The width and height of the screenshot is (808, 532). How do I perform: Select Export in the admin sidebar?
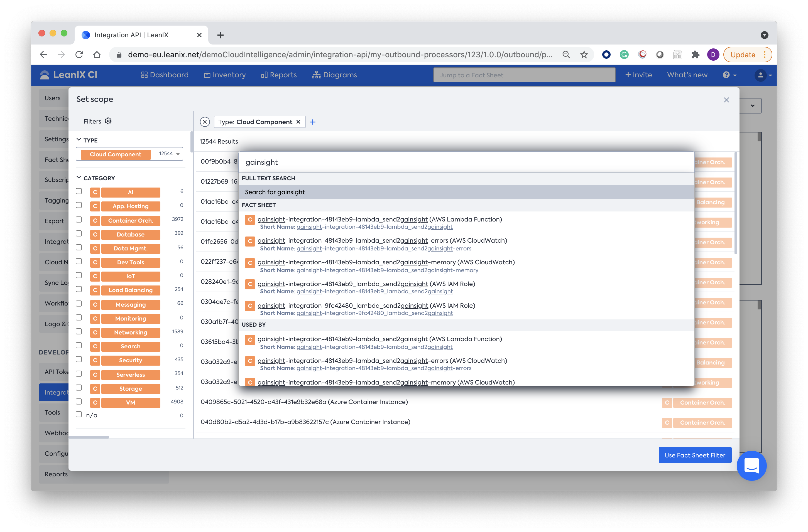pos(54,221)
